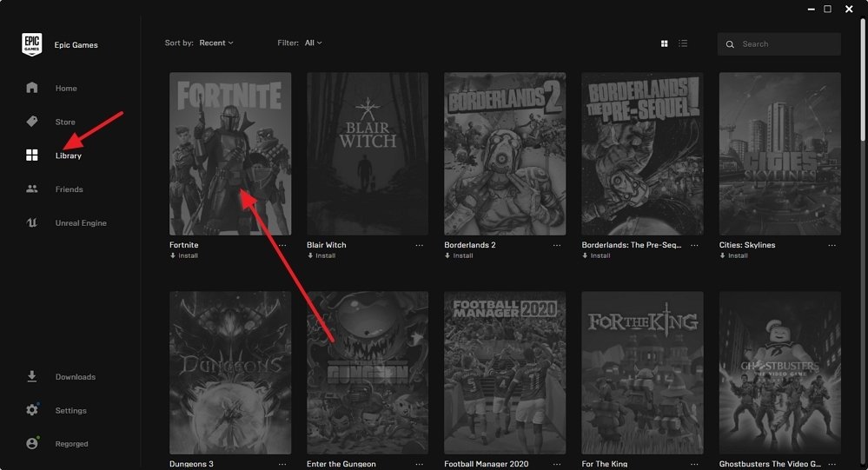Click in the Search field
This screenshot has height=470, width=868.
(x=779, y=44)
